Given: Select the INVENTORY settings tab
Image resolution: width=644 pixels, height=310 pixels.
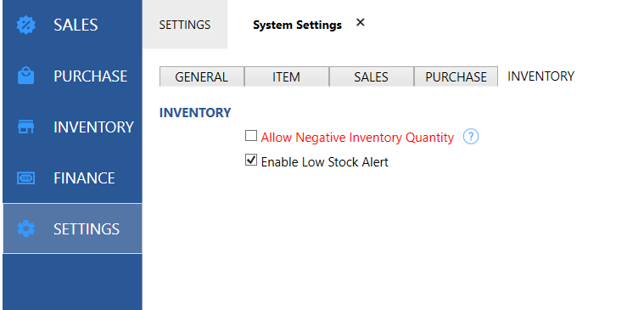Looking at the screenshot, I should tap(541, 76).
